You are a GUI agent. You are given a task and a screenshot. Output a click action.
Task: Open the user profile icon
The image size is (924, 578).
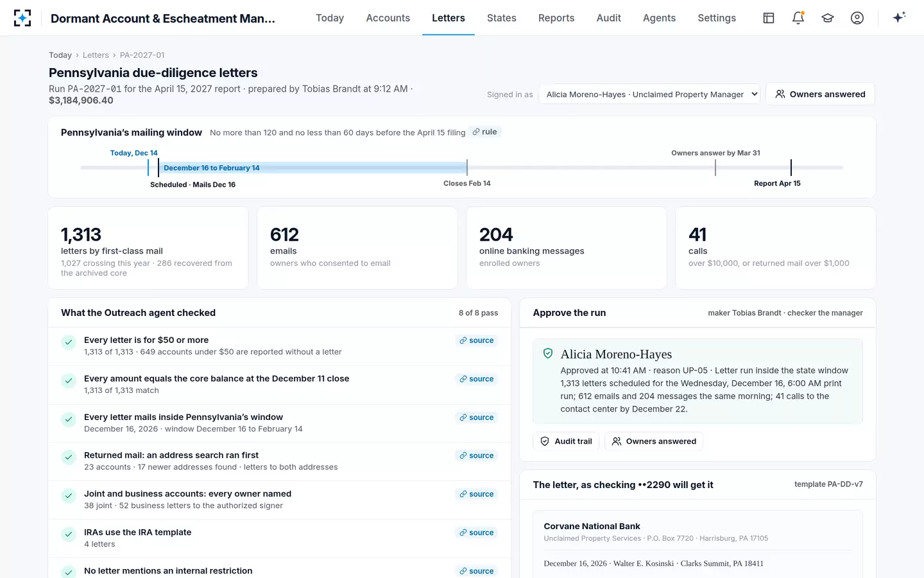(857, 18)
